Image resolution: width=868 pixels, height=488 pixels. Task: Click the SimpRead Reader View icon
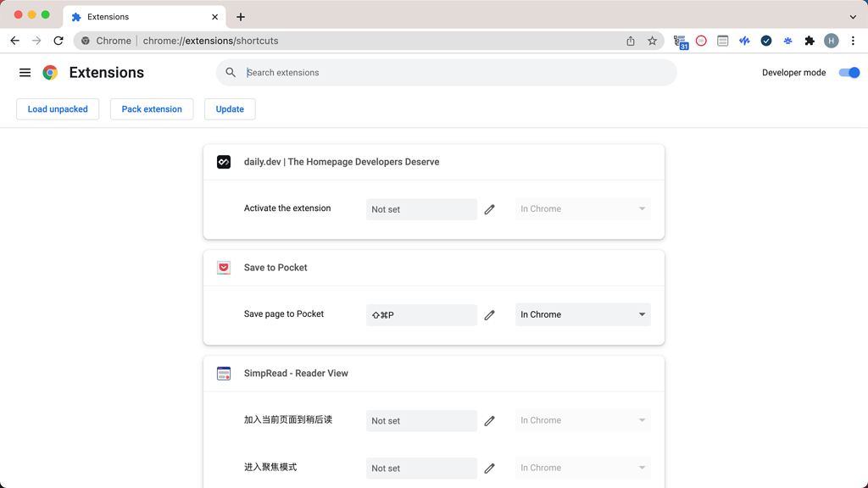click(x=222, y=373)
